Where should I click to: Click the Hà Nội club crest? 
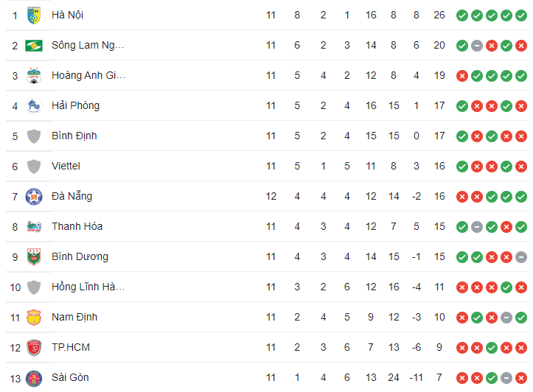[x=34, y=15]
